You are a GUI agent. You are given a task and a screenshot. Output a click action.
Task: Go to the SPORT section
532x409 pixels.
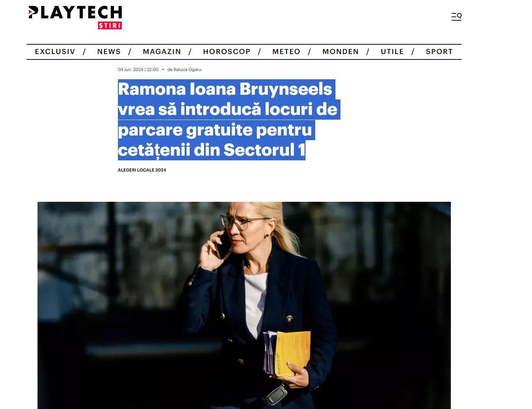(439, 52)
